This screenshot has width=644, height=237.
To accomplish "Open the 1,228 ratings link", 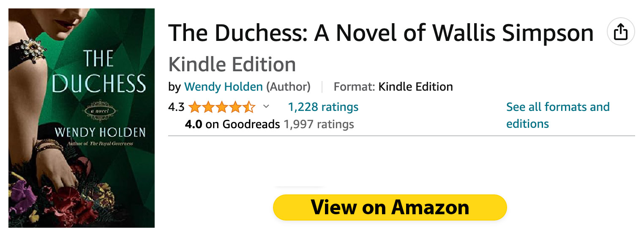I will coord(323,107).
